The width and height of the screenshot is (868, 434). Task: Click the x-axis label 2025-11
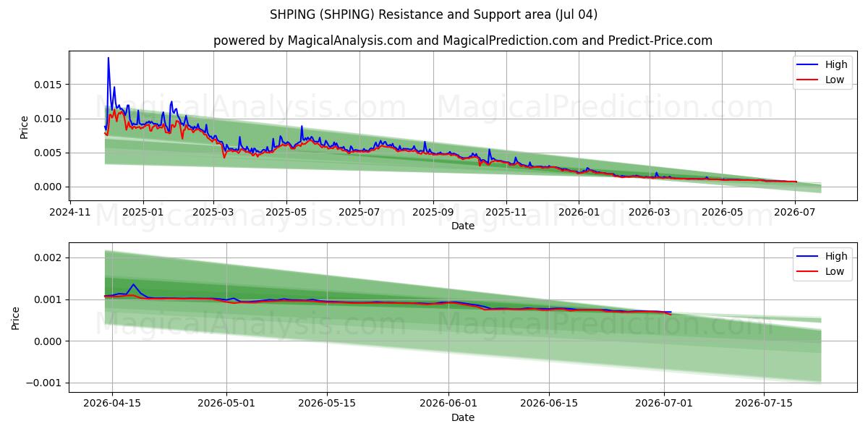tap(506, 212)
